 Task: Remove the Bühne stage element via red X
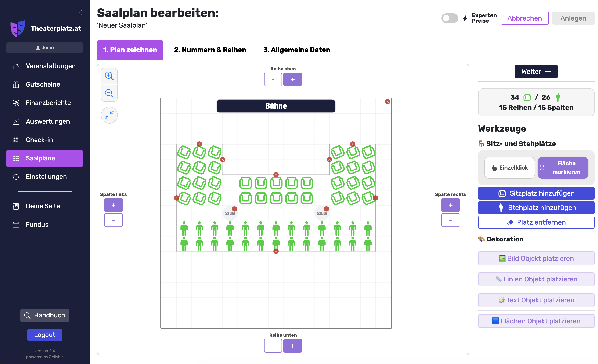click(387, 102)
